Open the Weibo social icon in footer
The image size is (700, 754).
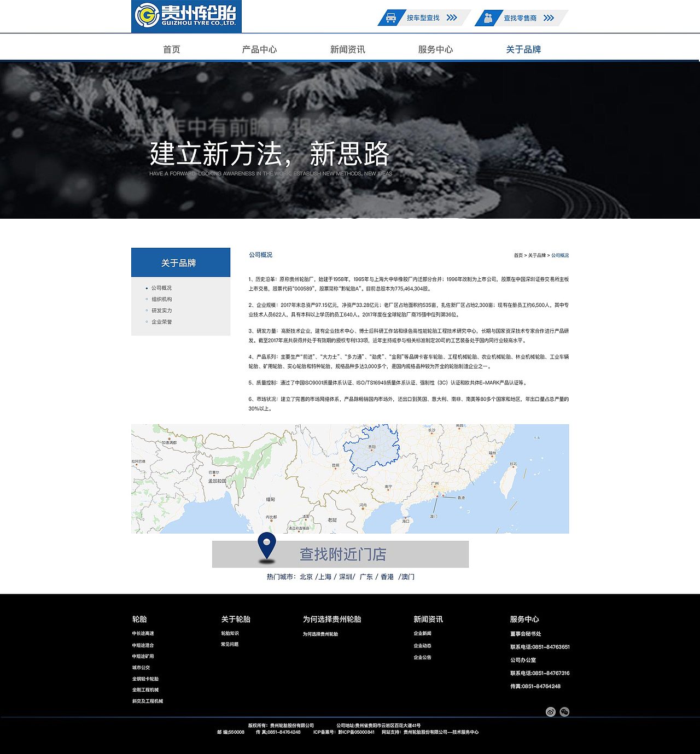point(550,711)
